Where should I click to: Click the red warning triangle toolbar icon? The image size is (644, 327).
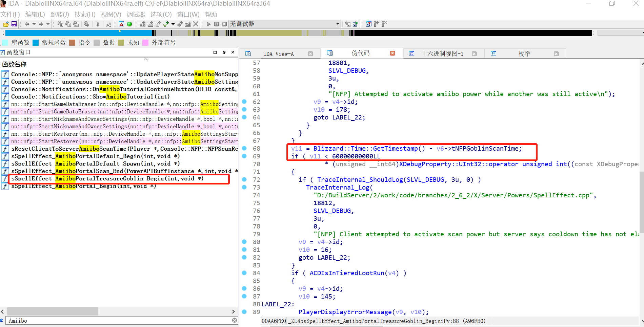click(x=122, y=24)
